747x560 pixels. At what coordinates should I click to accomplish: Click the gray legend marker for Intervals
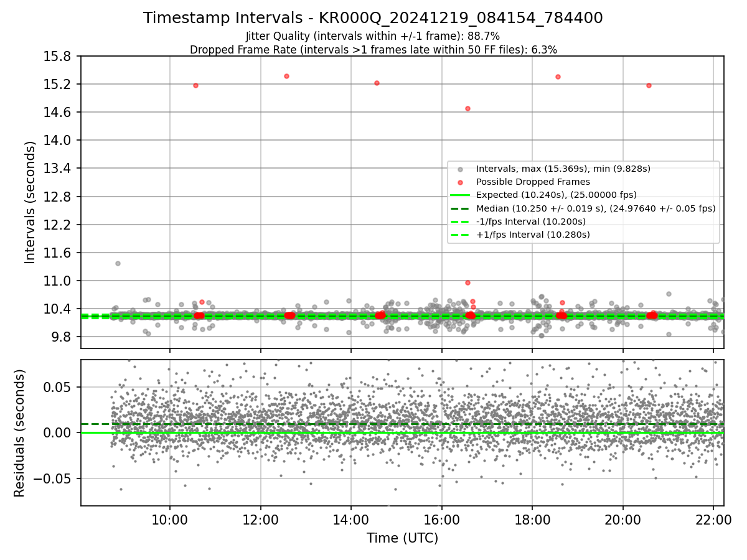coord(459,169)
